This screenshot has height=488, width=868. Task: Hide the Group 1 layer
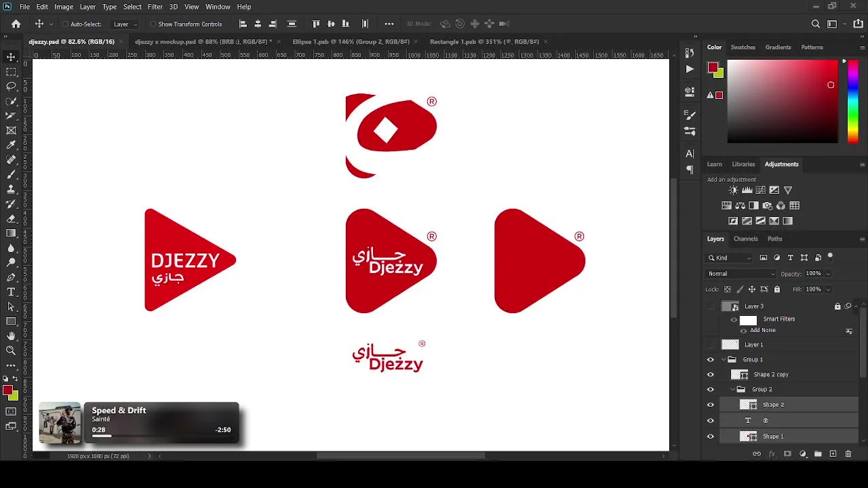pos(711,360)
